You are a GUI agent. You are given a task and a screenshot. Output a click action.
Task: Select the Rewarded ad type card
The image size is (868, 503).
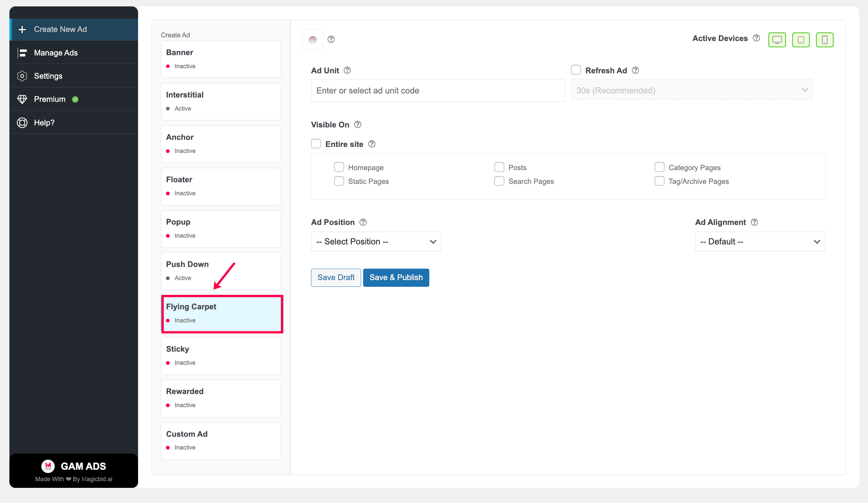point(221,398)
